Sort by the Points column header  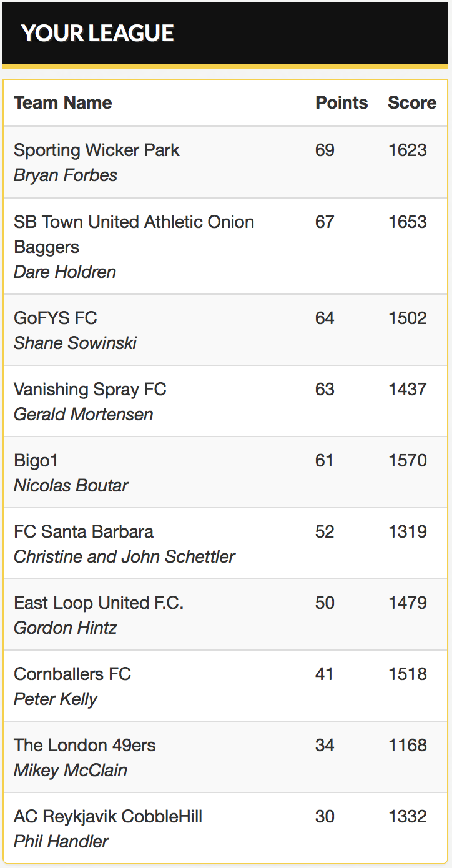[x=341, y=103]
